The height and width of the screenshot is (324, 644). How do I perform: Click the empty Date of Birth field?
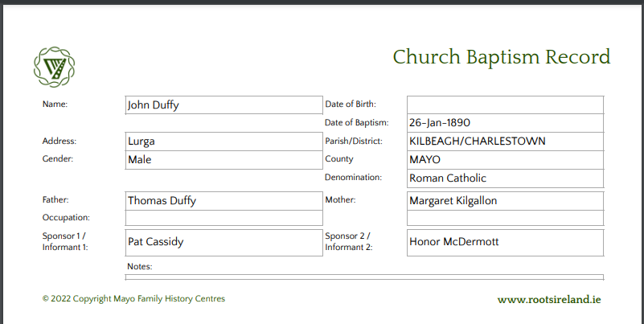(x=505, y=105)
